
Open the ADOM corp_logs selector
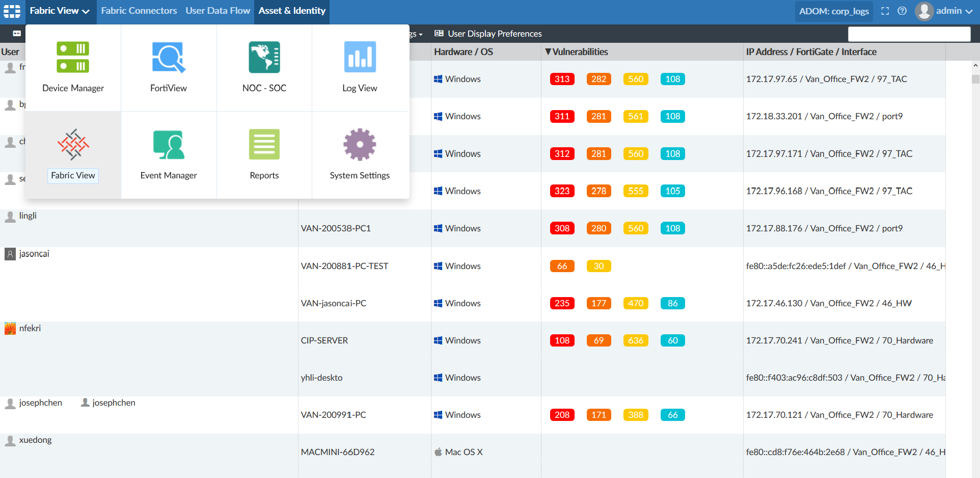click(x=833, y=11)
